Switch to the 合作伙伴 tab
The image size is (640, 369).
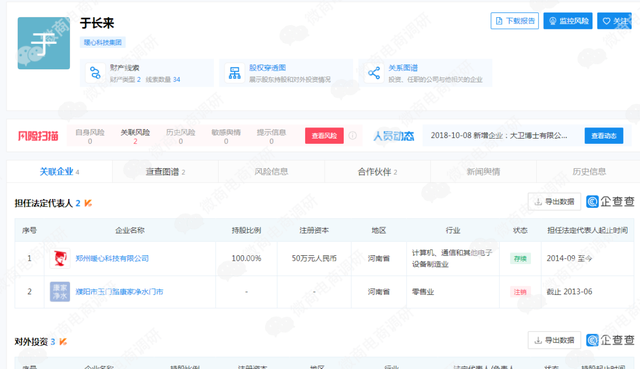coord(378,171)
